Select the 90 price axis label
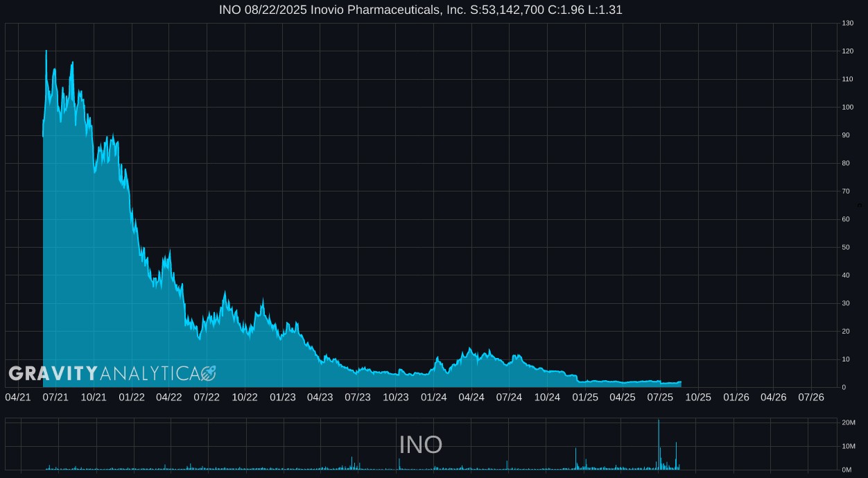 [847, 135]
